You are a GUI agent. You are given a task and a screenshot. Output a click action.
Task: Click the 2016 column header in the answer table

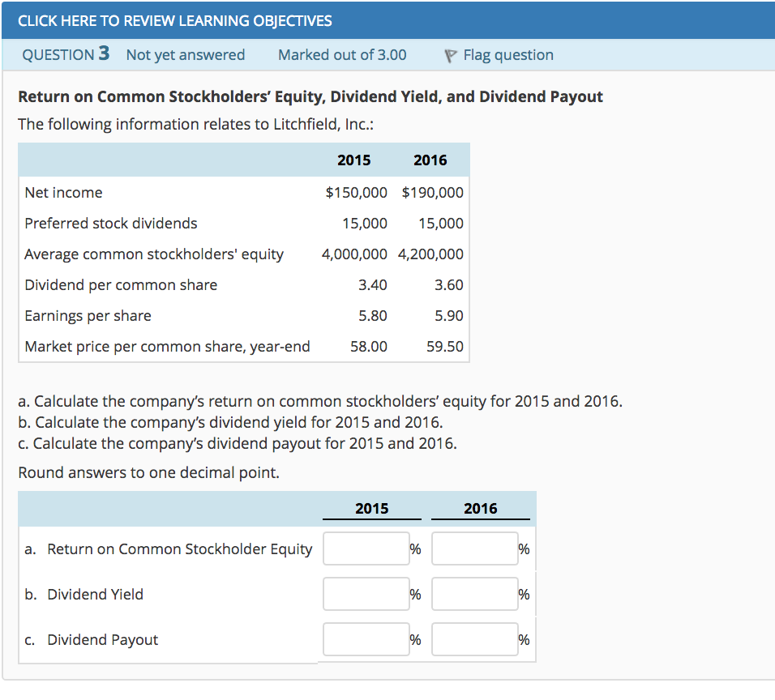click(481, 508)
